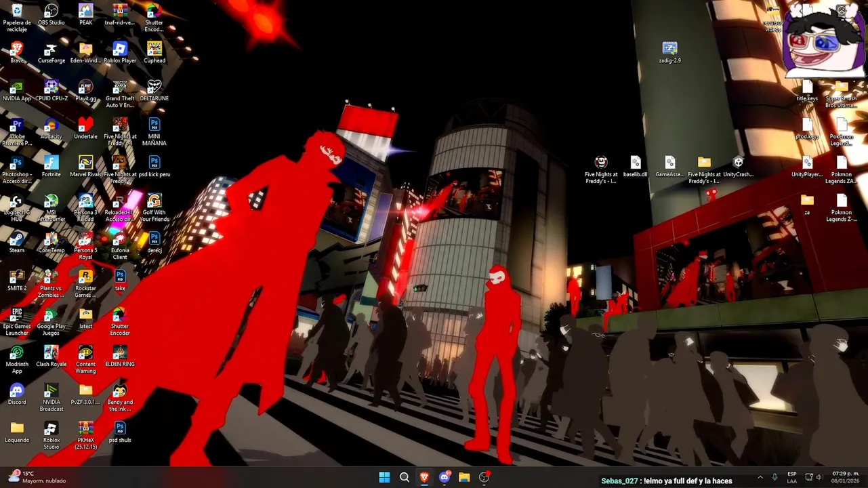Viewport: 868px width, 488px height.
Task: Select the tnaf-nd-ve... archive file
Action: (x=120, y=14)
